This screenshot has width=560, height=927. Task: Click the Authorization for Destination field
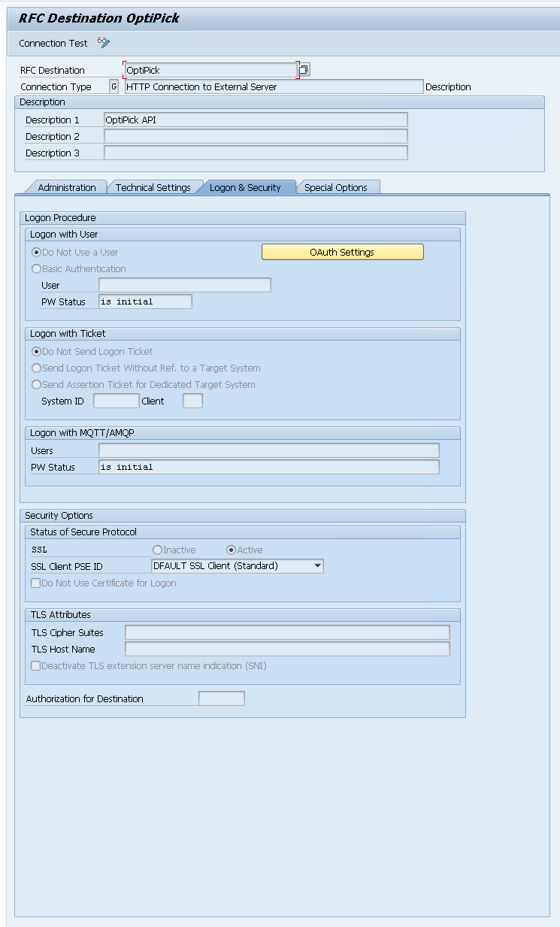[221, 699]
